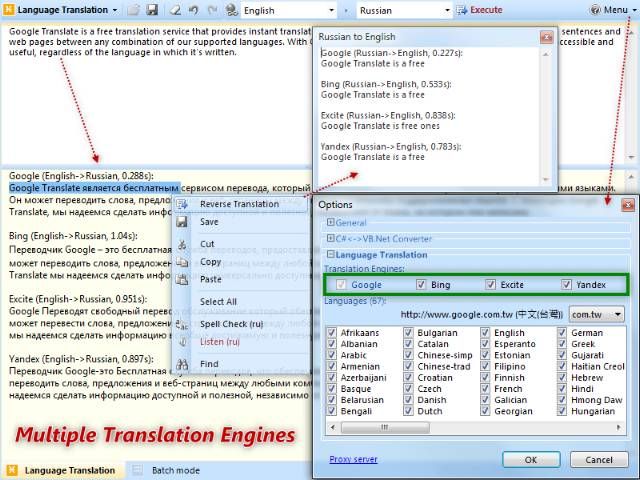Choose Reverse Translation from the context menu
The image size is (640, 480).
[238, 204]
